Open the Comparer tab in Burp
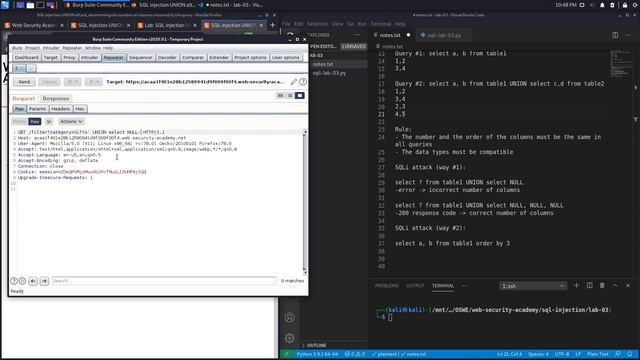The height and width of the screenshot is (360, 640). click(x=193, y=58)
